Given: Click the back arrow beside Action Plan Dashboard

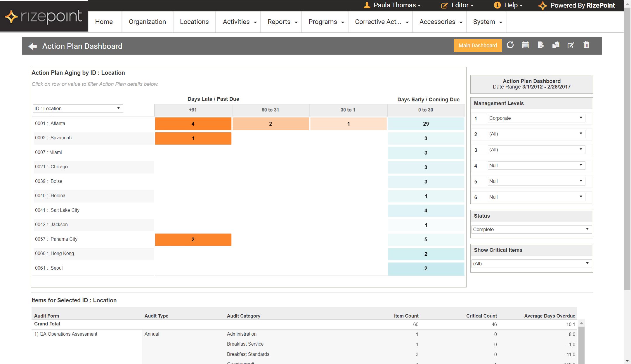Looking at the screenshot, I should [33, 46].
